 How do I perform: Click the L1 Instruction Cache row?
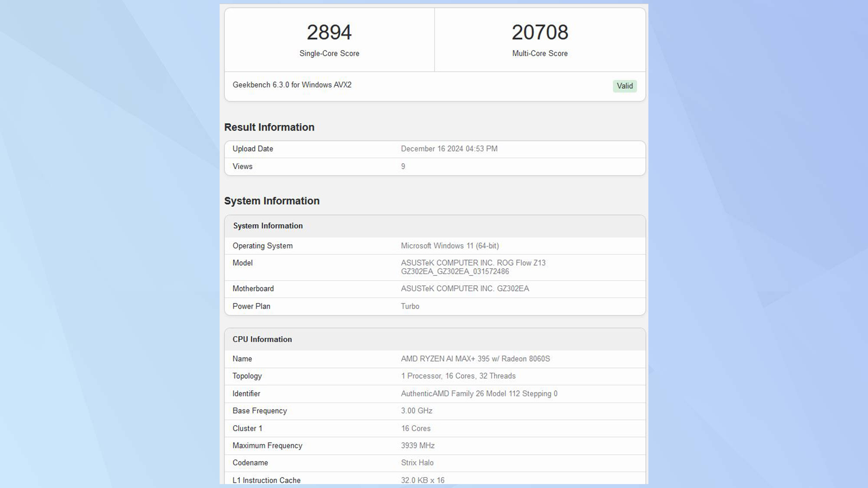(266, 480)
